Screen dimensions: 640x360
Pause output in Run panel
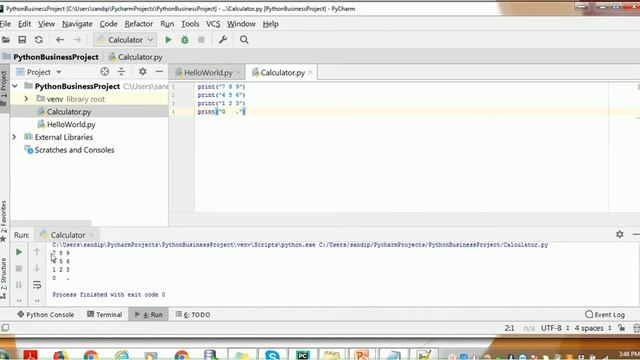coord(19,285)
